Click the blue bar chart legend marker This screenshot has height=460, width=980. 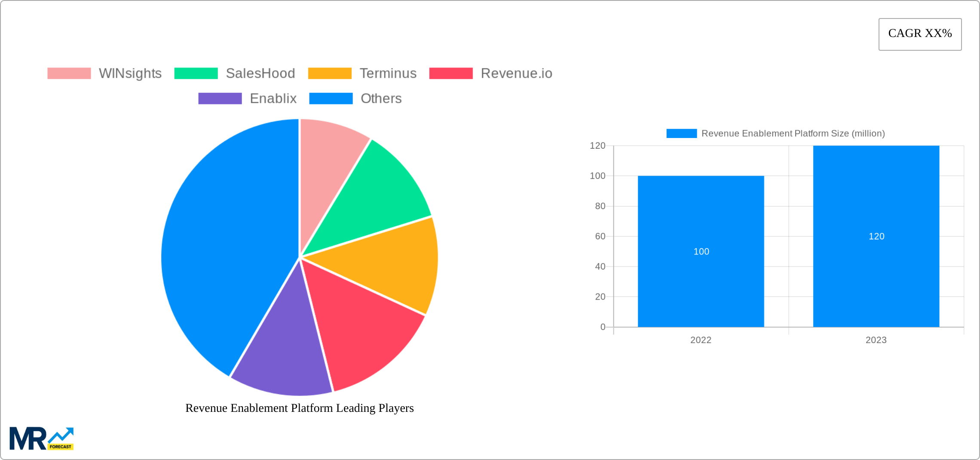pos(682,133)
